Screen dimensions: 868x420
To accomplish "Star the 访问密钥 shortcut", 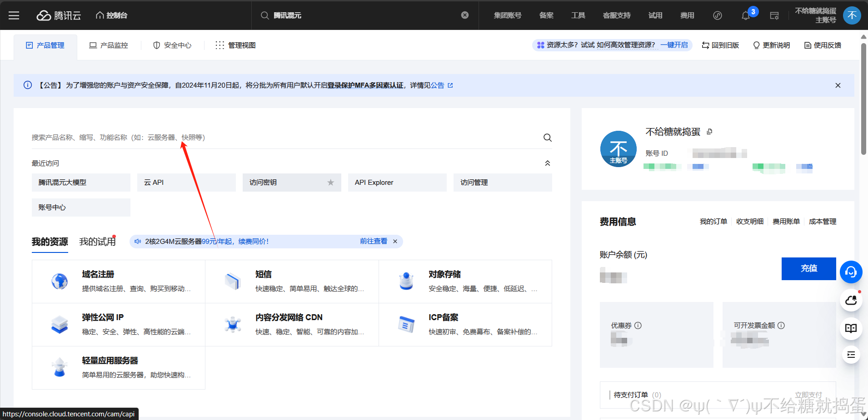I will coord(331,183).
